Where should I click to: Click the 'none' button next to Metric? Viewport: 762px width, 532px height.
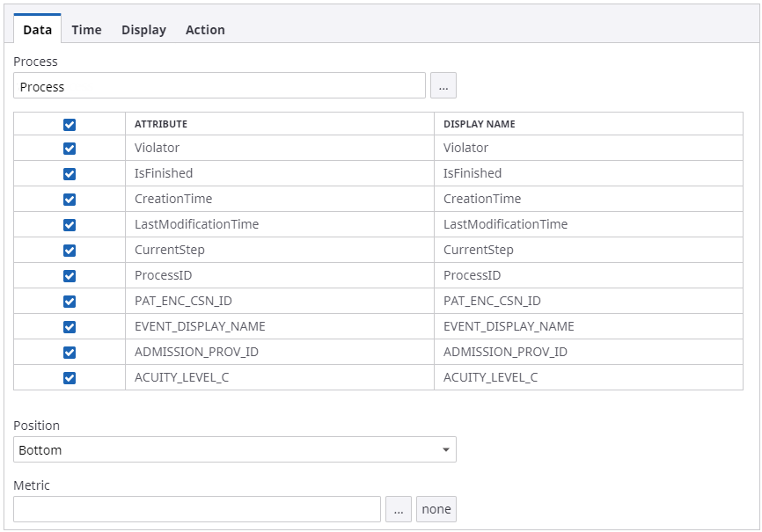click(435, 508)
